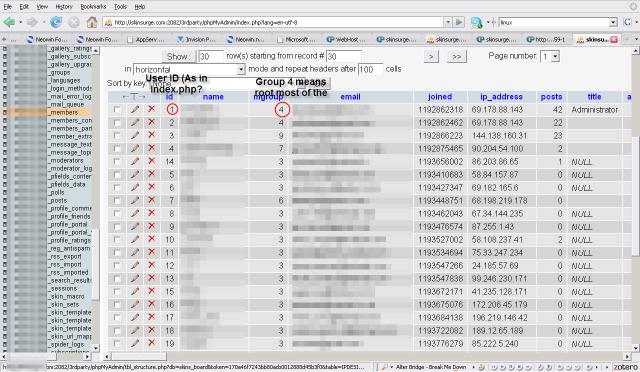Switch to the AppServ tab
The height and width of the screenshot is (372, 640).
tap(146, 39)
